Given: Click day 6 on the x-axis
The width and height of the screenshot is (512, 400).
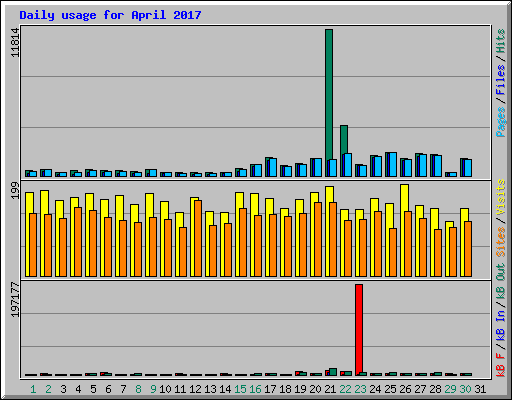Looking at the screenshot, I should point(108,389).
